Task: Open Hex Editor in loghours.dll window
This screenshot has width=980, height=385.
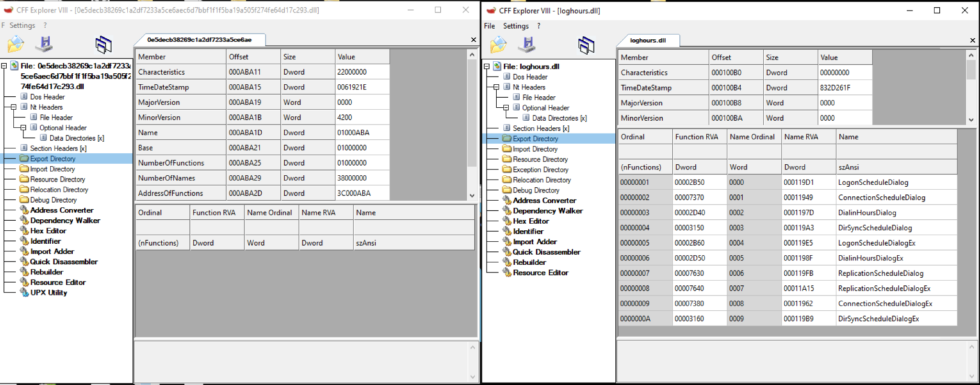Action: pyautogui.click(x=531, y=221)
